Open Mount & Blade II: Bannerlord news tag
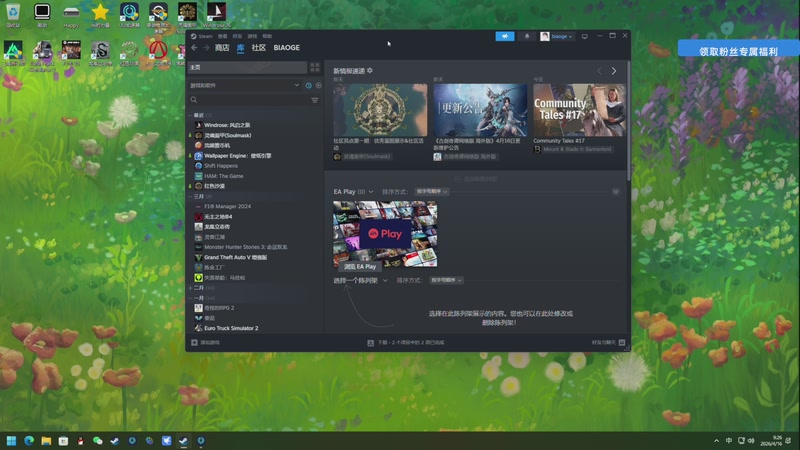The width and height of the screenshot is (800, 450). [572, 149]
